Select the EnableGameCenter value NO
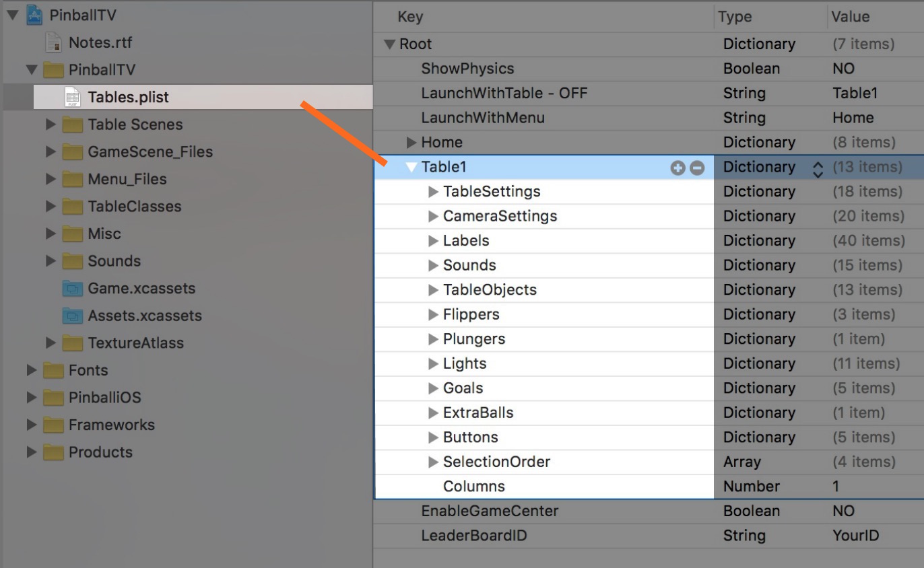The width and height of the screenshot is (924, 568). coord(843,511)
